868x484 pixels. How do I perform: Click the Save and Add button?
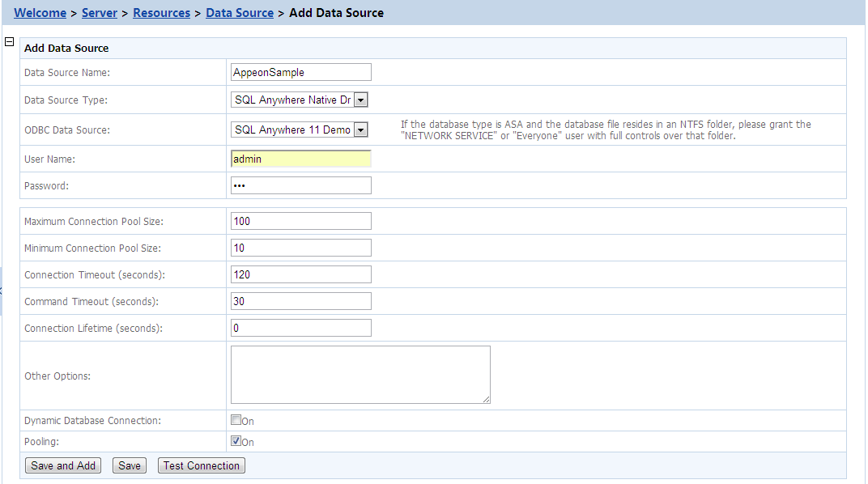pyautogui.click(x=63, y=465)
